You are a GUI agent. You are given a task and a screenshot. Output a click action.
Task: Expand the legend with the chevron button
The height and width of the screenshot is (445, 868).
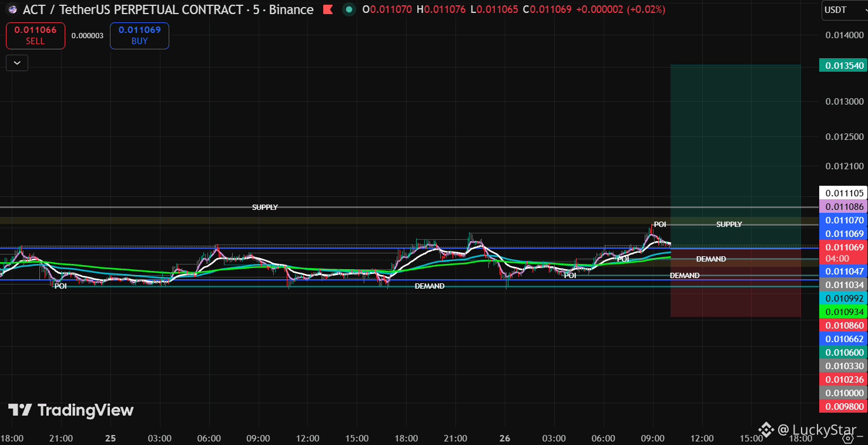[17, 62]
